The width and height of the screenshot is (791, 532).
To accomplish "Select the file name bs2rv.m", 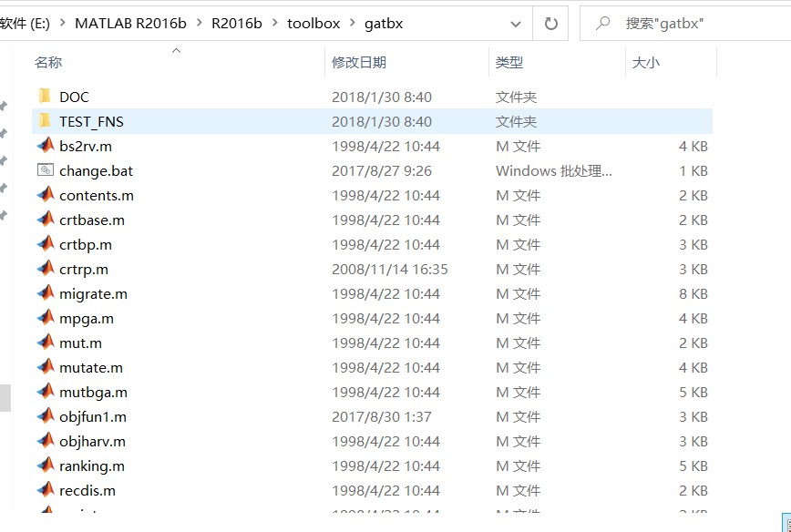I will coord(86,147).
